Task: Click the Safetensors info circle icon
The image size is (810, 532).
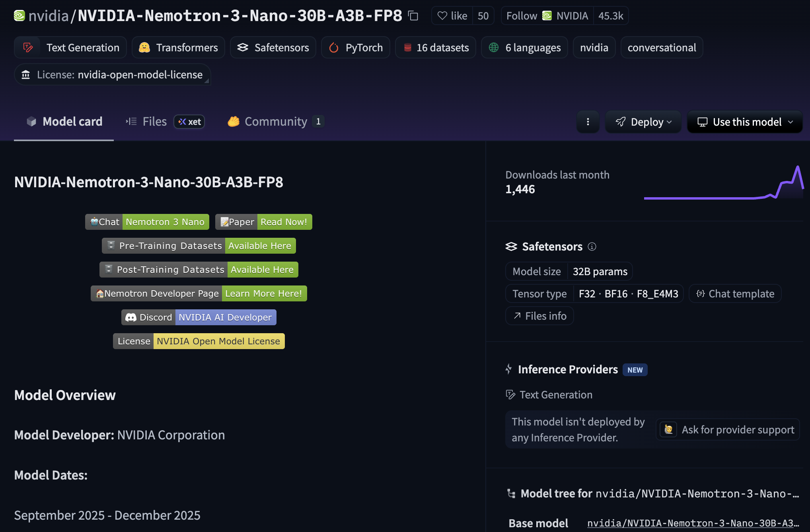Action: [x=592, y=247]
